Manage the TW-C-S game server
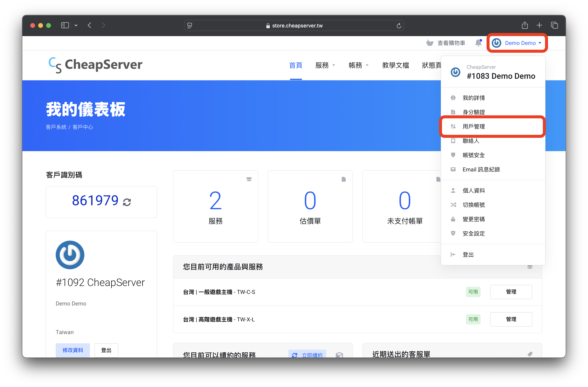Viewport: 588px width, 387px height. [x=511, y=292]
